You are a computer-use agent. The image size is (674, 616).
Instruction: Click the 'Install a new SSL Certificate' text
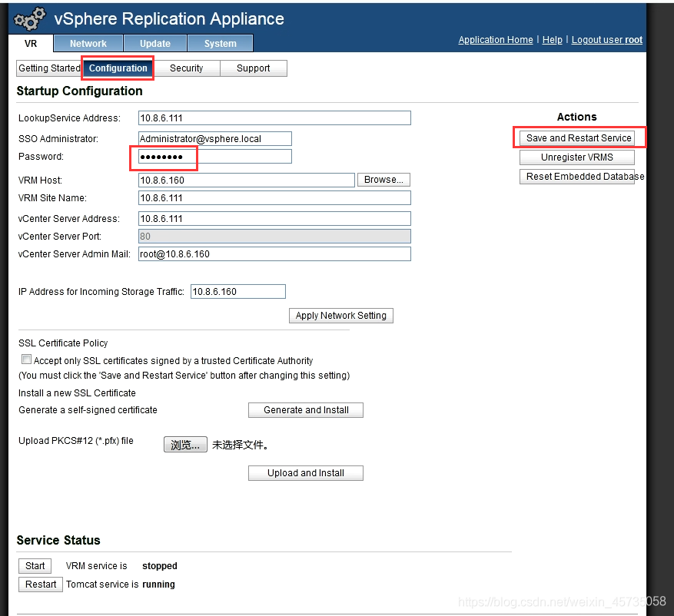point(77,393)
